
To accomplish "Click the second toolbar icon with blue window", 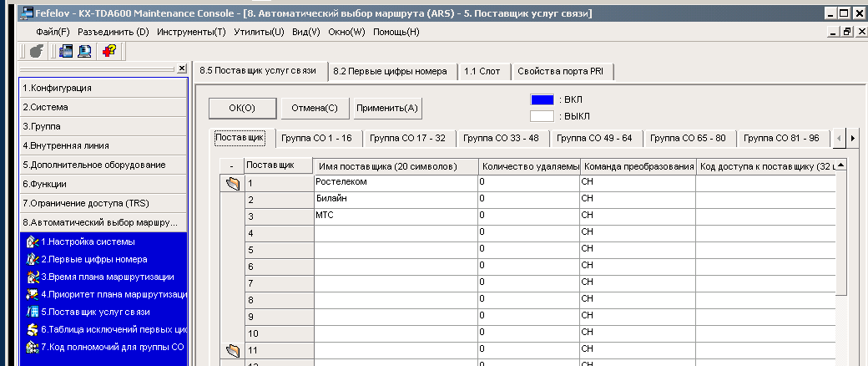I will 66,51.
